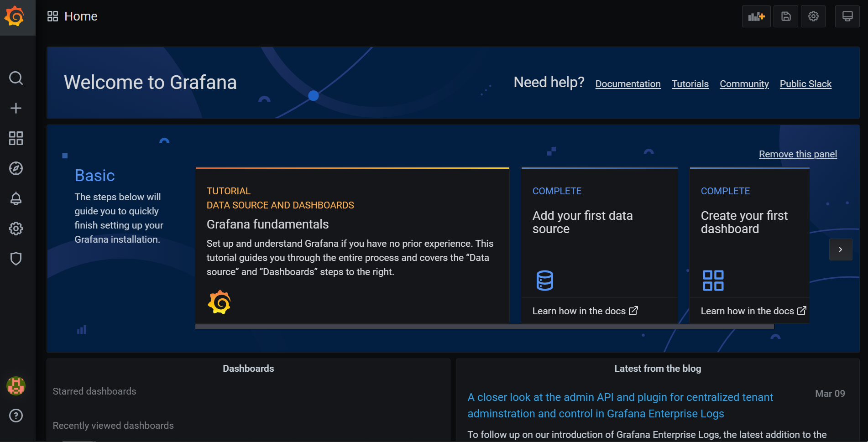
Task: Click the Recently viewed dashboards heading
Action: [x=113, y=426]
